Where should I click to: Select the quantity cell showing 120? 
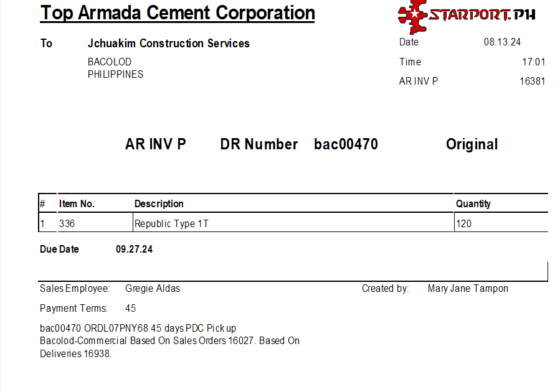464,224
